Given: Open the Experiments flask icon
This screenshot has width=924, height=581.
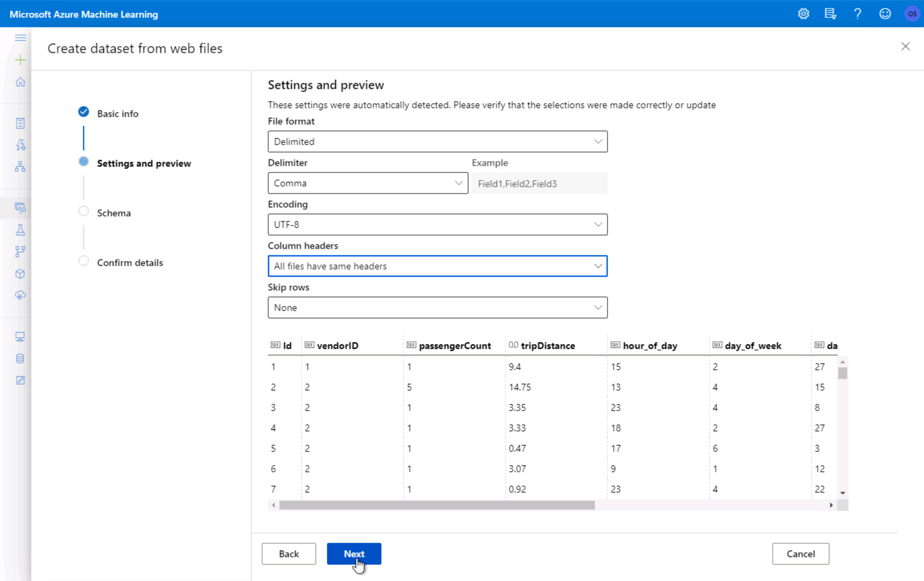Looking at the screenshot, I should point(20,230).
